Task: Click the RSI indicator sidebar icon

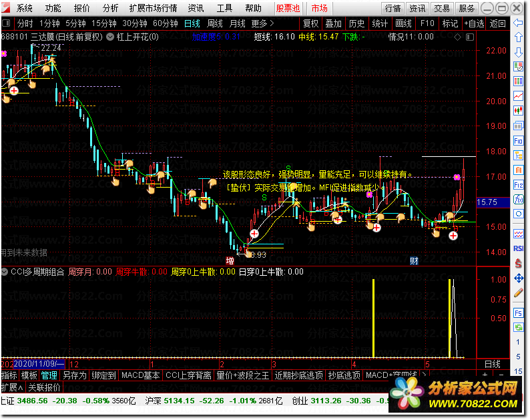Action: (518, 248)
